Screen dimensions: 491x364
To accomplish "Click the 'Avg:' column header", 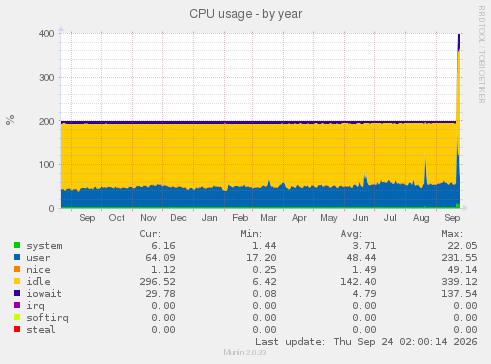I will [351, 234].
